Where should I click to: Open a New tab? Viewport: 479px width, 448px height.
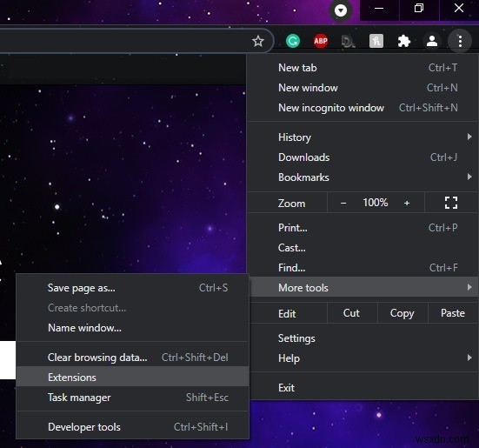tap(363, 68)
